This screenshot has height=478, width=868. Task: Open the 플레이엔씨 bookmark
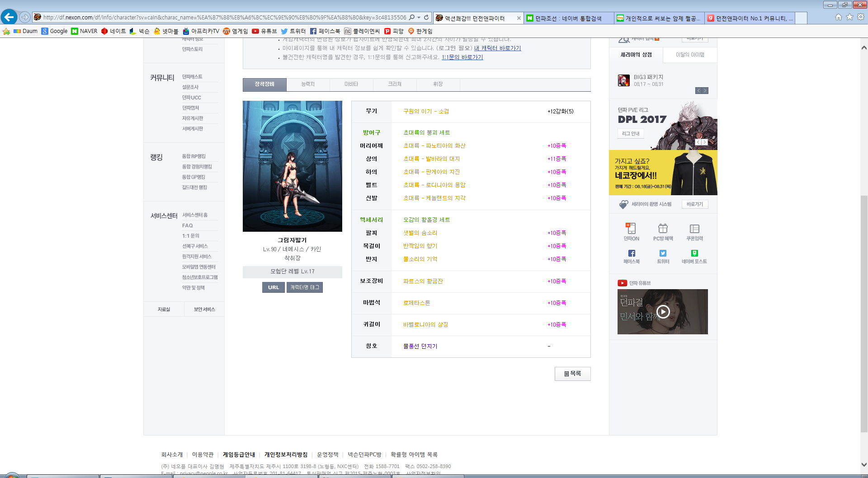coord(362,31)
